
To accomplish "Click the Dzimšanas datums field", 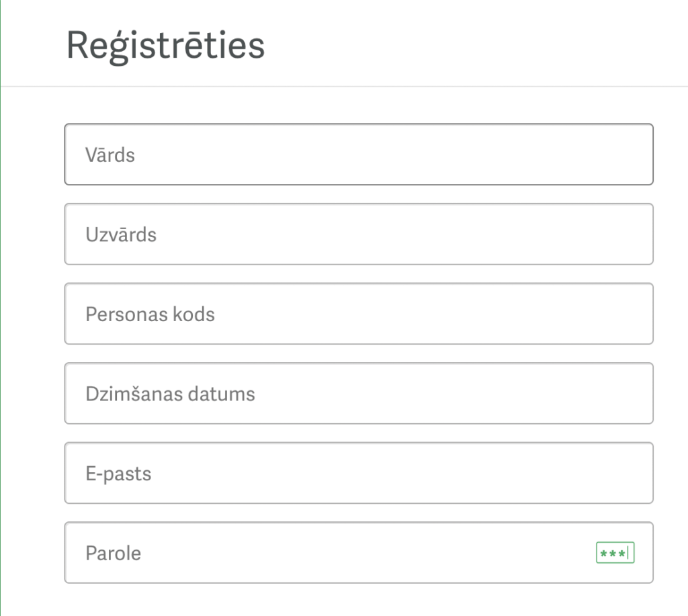I will coord(358,393).
